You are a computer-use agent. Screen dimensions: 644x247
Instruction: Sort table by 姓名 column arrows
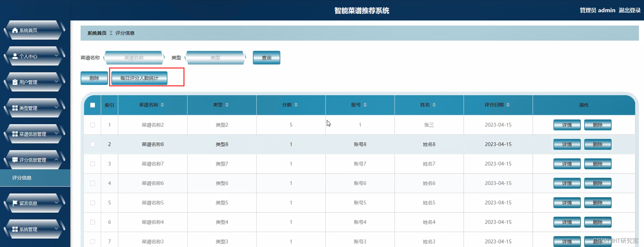coord(434,105)
